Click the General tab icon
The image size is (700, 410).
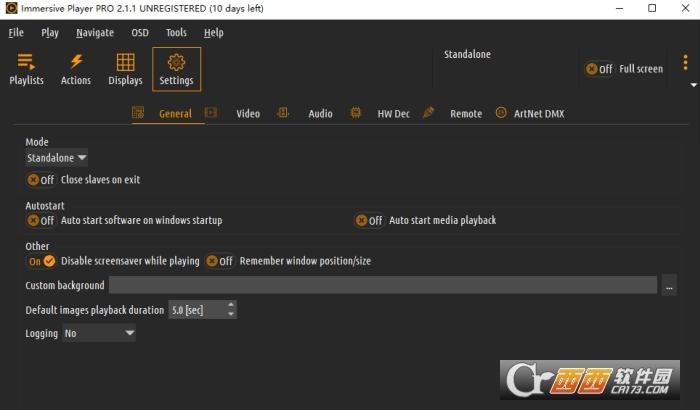[x=138, y=113]
